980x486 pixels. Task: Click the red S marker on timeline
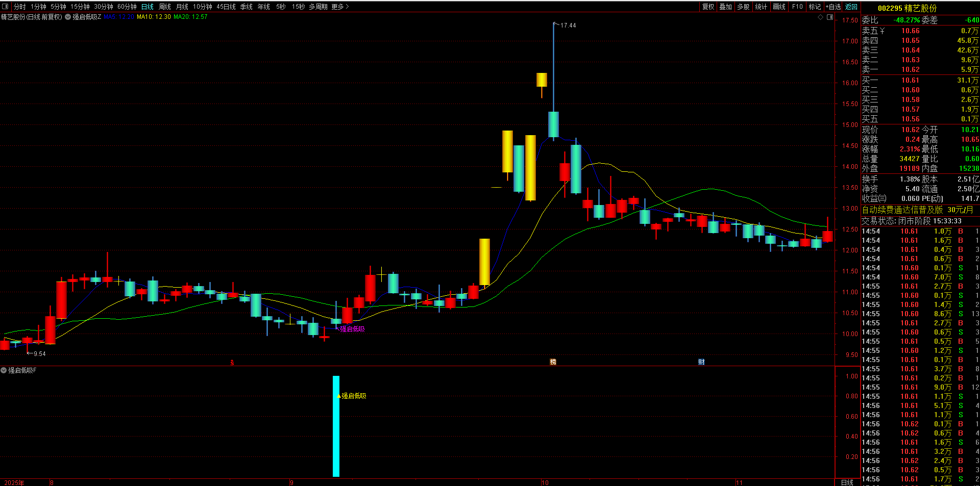[232, 363]
